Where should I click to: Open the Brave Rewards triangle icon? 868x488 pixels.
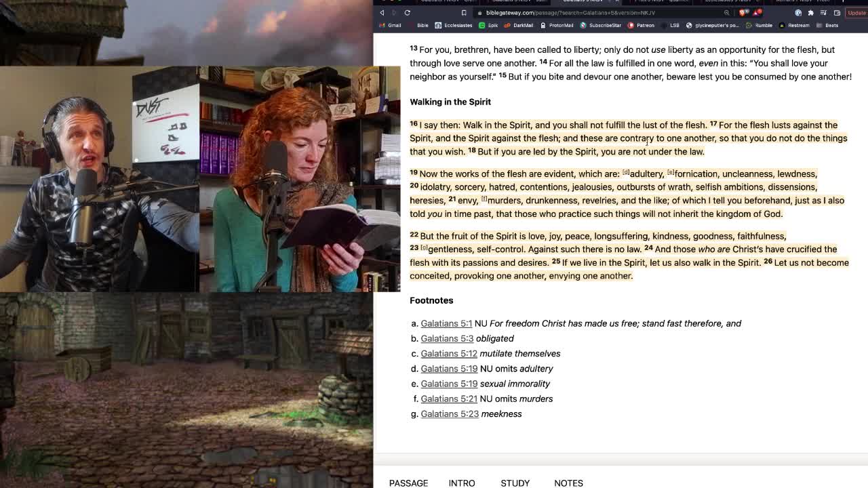coord(756,13)
